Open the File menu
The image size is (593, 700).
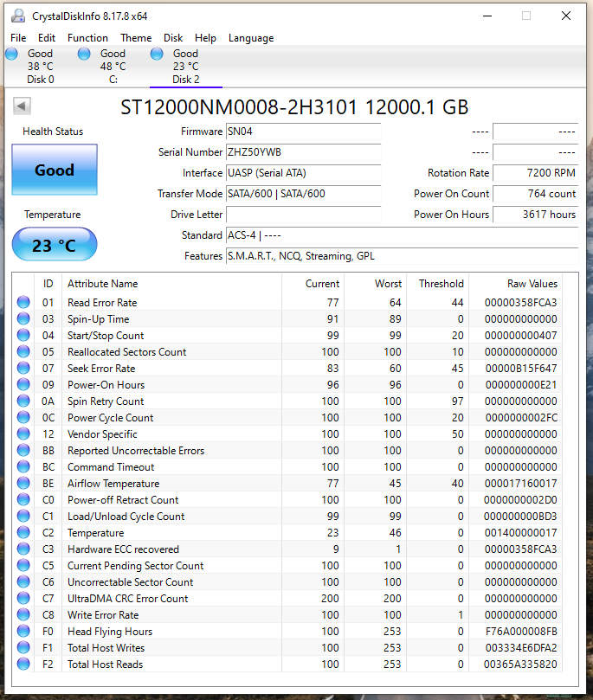click(x=18, y=38)
